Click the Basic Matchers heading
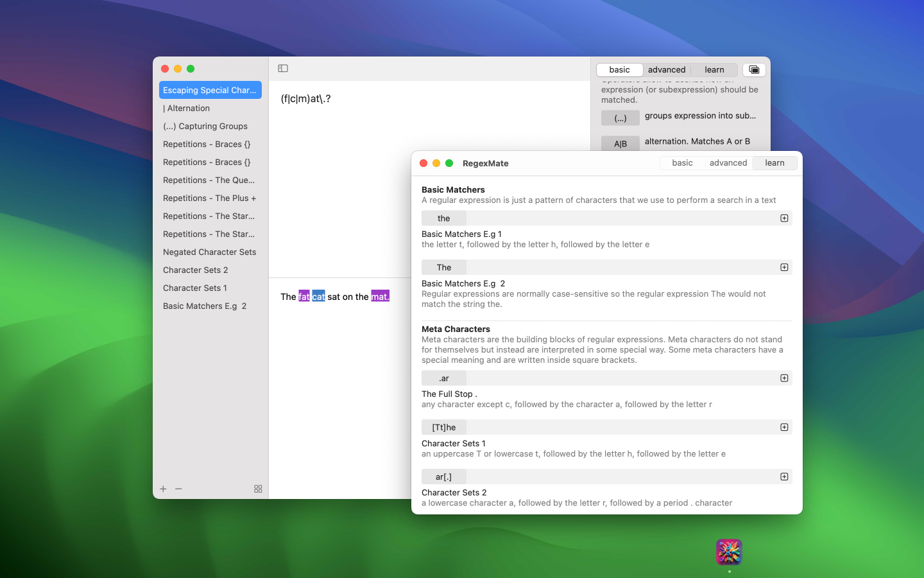The image size is (924, 578). [453, 189]
